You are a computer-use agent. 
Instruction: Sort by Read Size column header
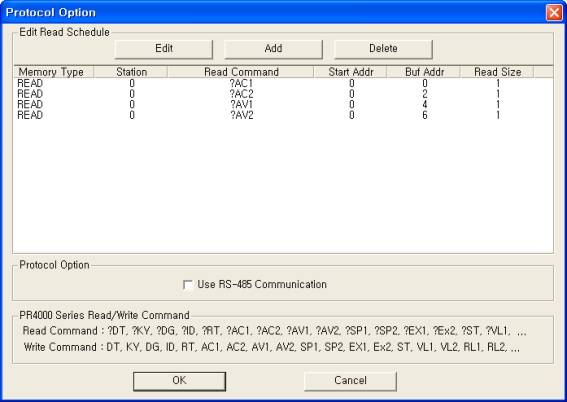pyautogui.click(x=497, y=72)
